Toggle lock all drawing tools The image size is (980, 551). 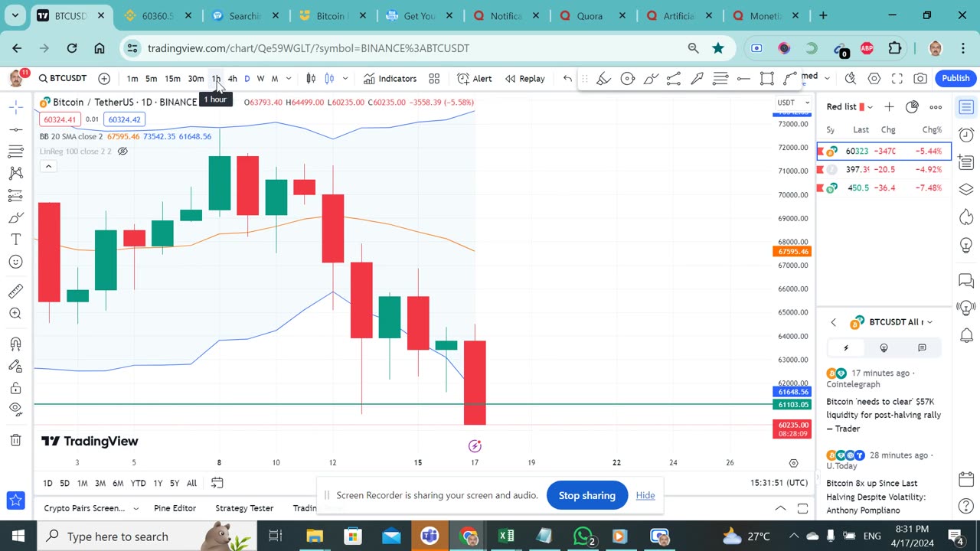click(x=15, y=388)
